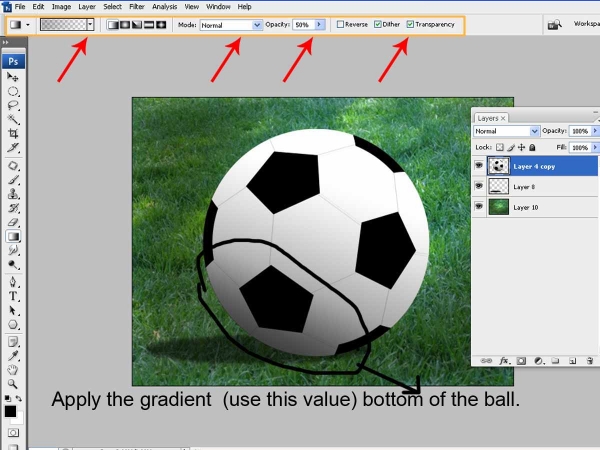Open the File menu
The image size is (600, 450).
click(x=20, y=7)
